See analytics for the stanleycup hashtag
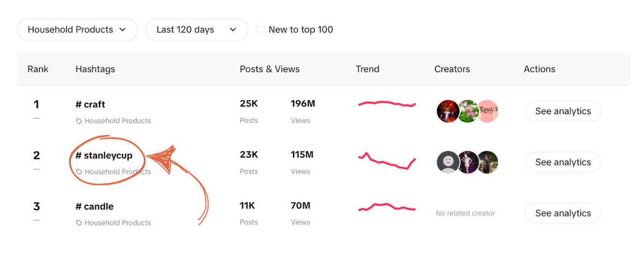 coord(563,162)
